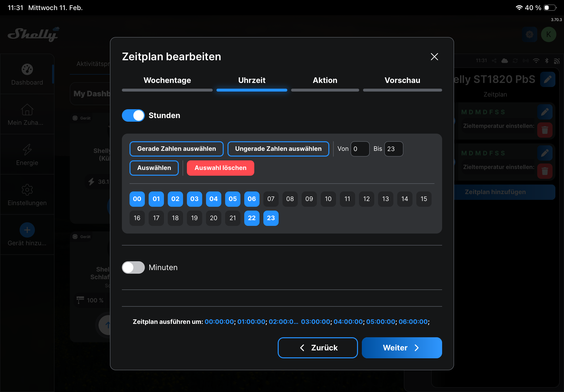Delete the second schedule via trash icon

click(544, 171)
